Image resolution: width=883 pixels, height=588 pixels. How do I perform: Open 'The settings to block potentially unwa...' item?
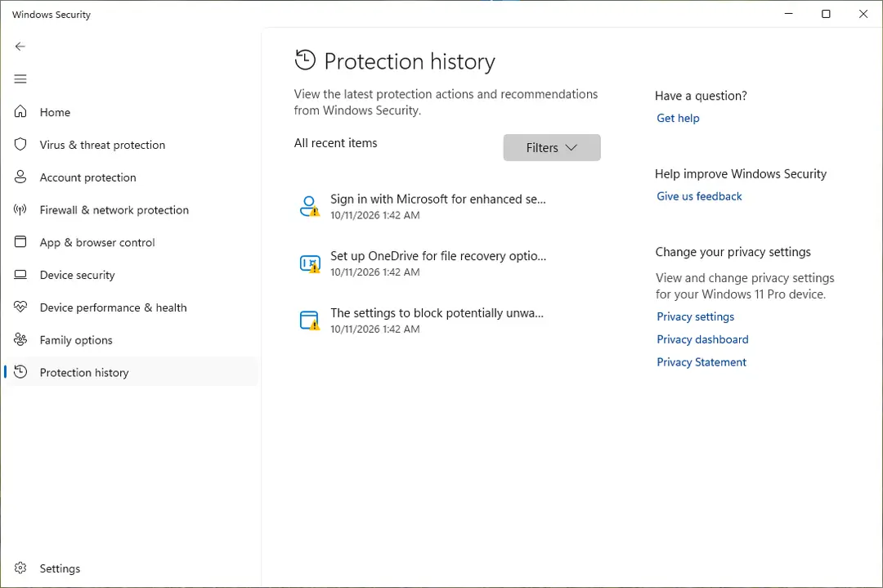pos(448,320)
